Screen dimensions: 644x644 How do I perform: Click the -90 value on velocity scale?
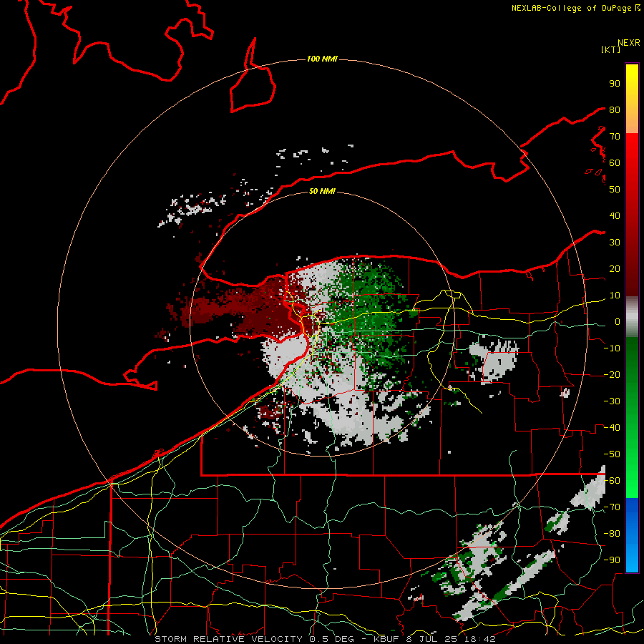[613, 560]
